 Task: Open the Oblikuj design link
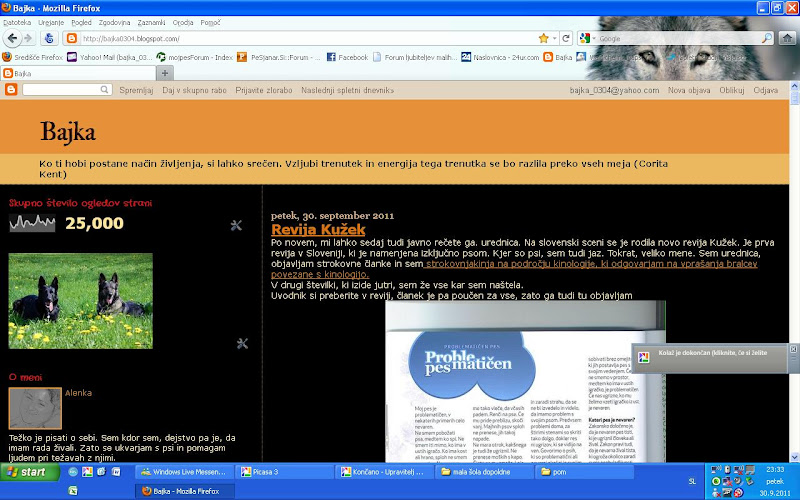pos(732,90)
